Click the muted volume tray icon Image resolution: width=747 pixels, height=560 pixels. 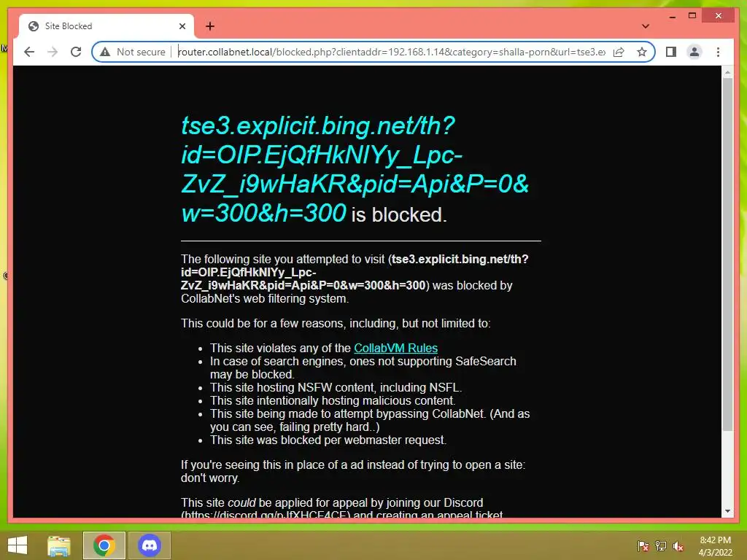(x=678, y=546)
